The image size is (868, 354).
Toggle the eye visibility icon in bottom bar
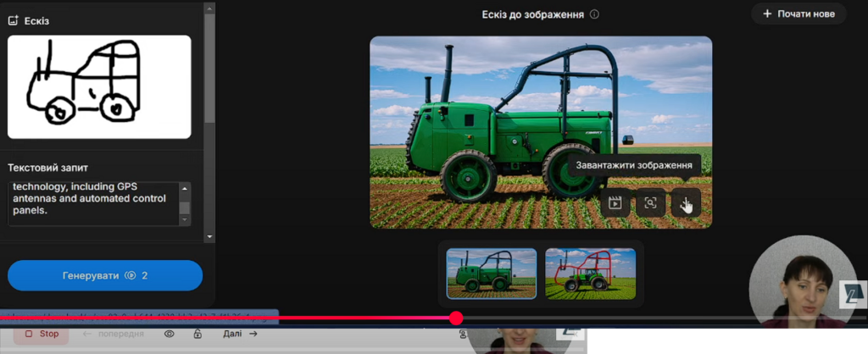click(170, 334)
